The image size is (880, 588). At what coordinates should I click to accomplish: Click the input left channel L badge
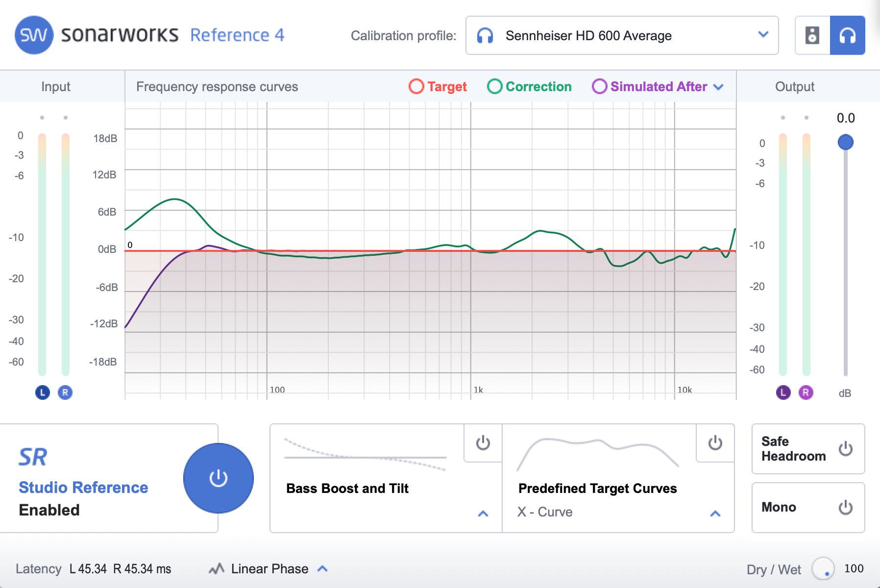click(43, 392)
